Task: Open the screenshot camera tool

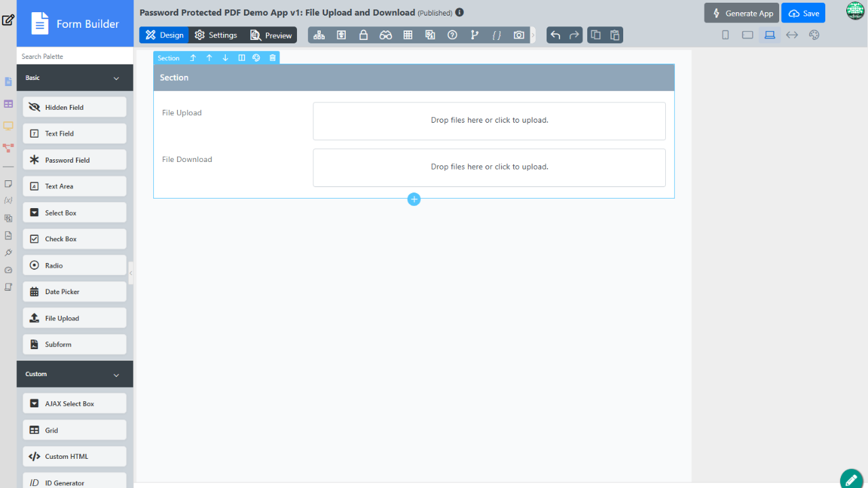Action: click(519, 35)
